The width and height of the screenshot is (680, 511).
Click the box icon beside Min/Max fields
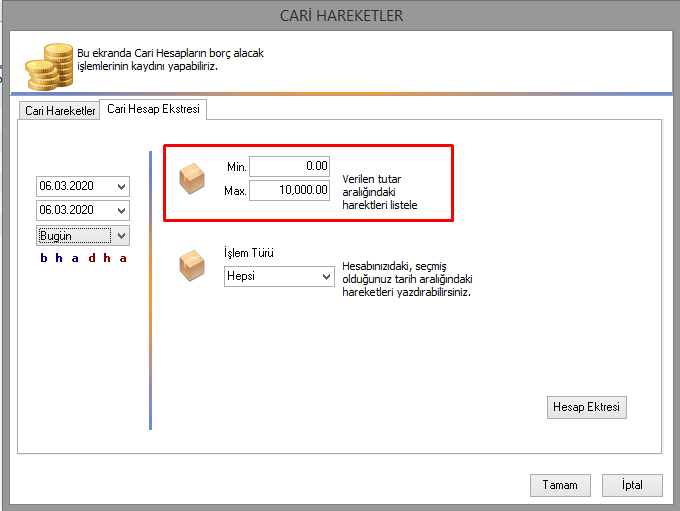191,179
